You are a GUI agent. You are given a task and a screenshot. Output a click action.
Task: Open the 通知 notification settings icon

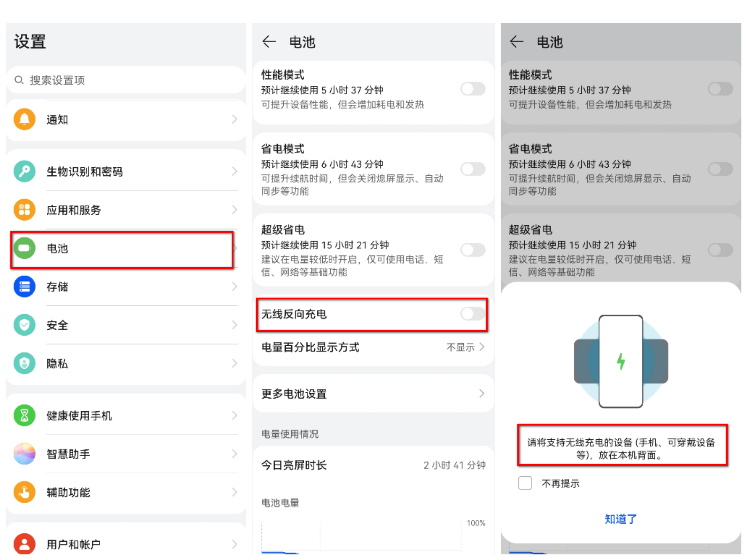tap(24, 119)
